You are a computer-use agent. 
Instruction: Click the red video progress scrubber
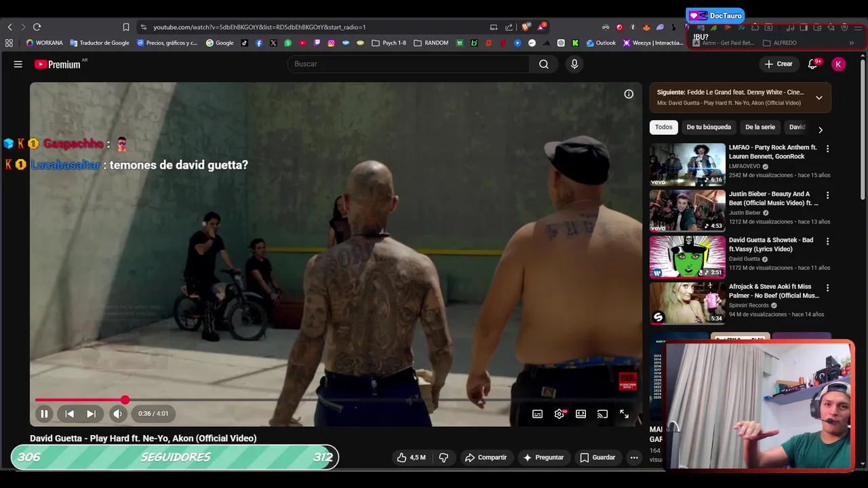point(125,400)
